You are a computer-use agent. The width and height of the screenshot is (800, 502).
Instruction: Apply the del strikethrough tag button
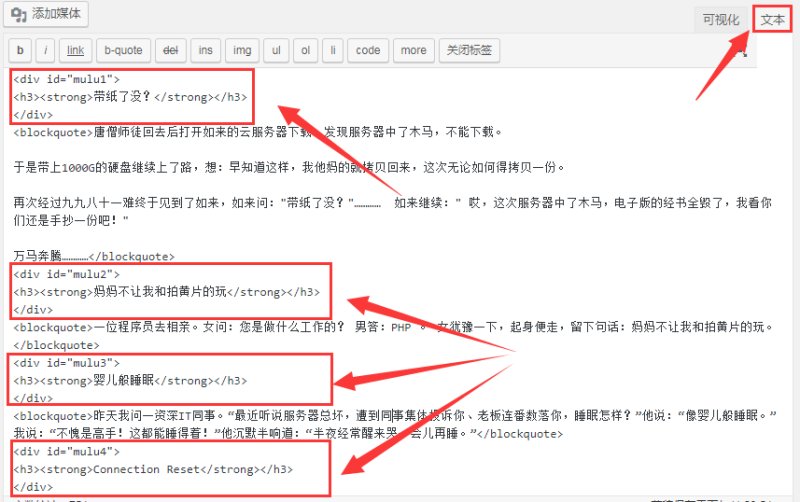pyautogui.click(x=170, y=50)
